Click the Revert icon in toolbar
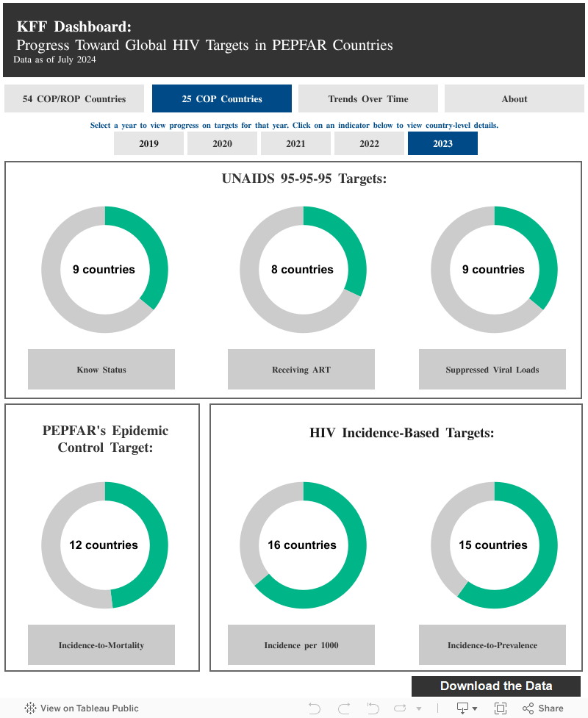The image size is (588, 718). 373,708
